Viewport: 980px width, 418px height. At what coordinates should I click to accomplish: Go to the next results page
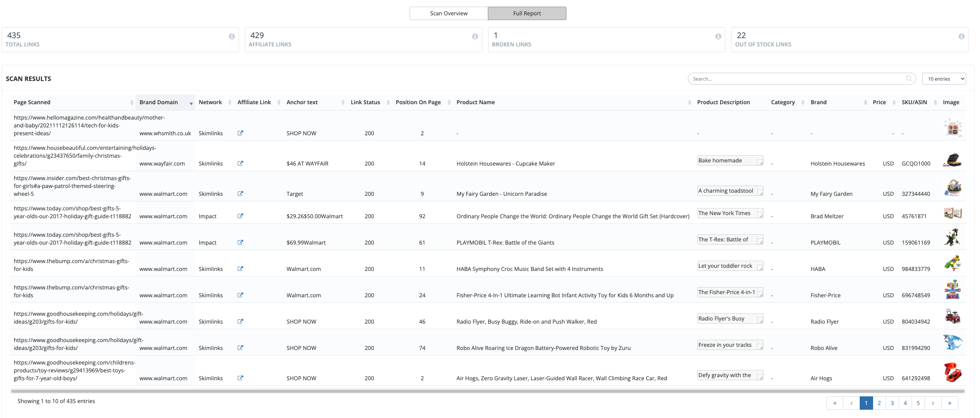pos(933,403)
